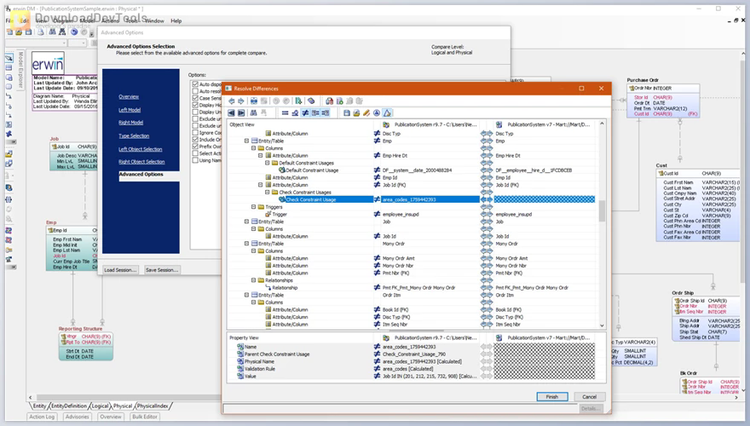Open the Help menu in erwin menu bar
Image resolution: width=750 pixels, height=426 pixels.
tap(176, 21)
